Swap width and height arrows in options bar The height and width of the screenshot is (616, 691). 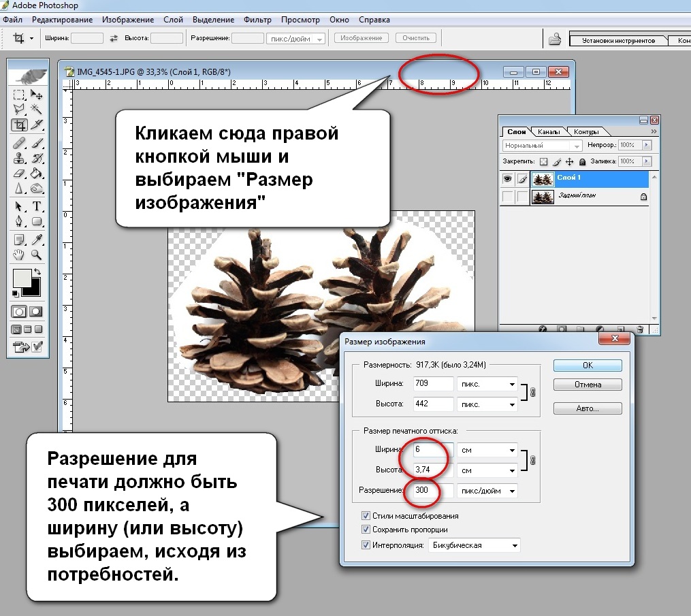tap(114, 38)
